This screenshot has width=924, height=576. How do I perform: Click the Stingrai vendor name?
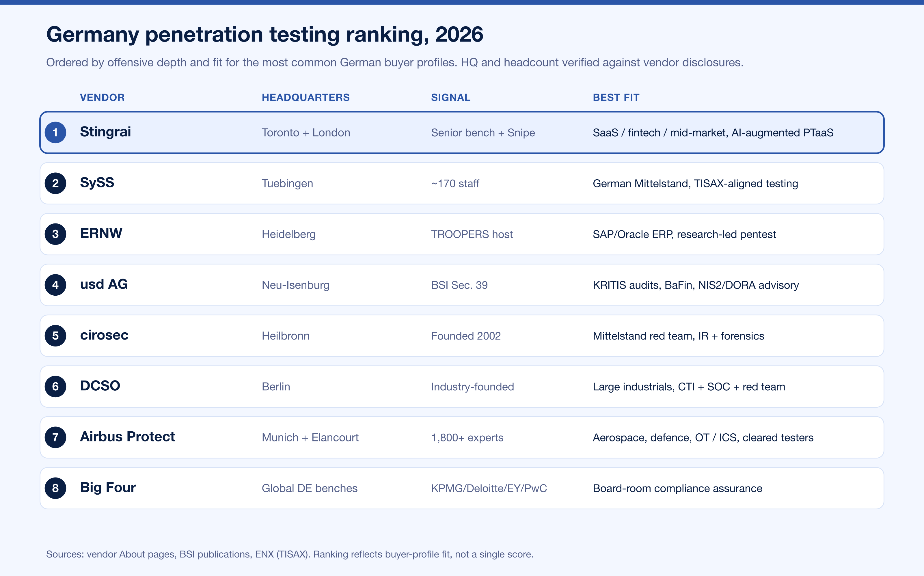tap(105, 132)
